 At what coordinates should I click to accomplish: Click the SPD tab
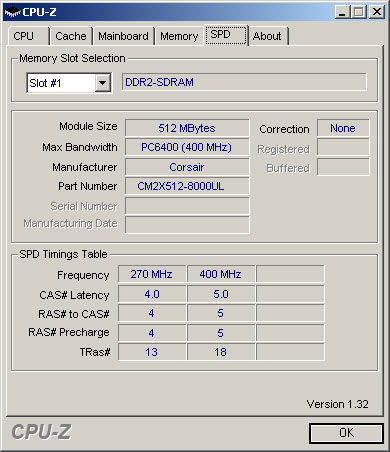(226, 35)
